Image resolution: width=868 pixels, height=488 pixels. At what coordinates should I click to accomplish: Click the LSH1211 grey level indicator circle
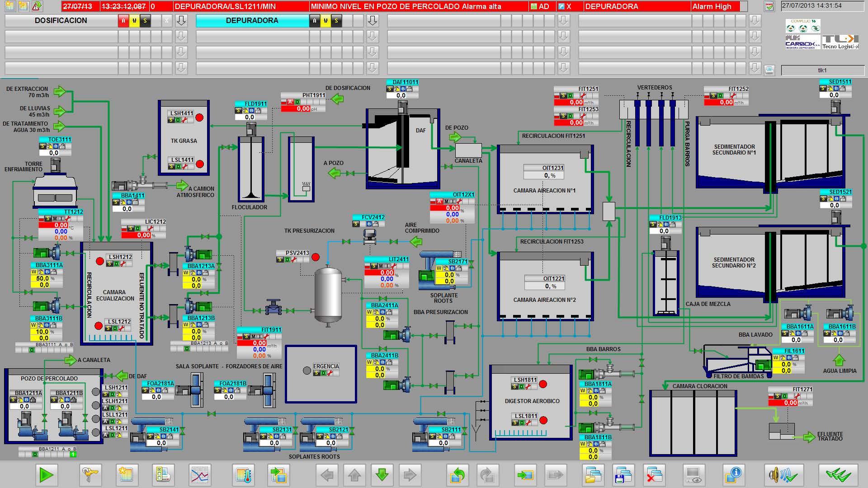[95, 392]
